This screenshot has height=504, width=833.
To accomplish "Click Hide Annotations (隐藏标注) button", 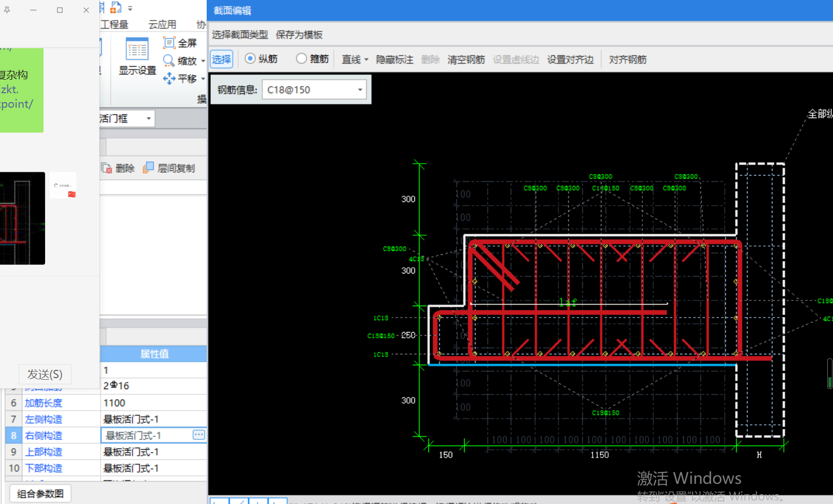I will 394,60.
